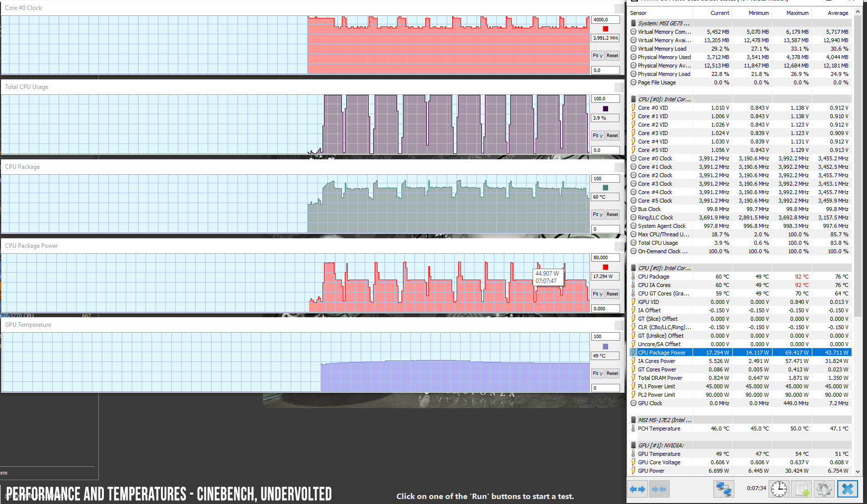Click dark purple swatch in Total CPU Usage graph
This screenshot has width=867, height=504.
coord(605,108)
